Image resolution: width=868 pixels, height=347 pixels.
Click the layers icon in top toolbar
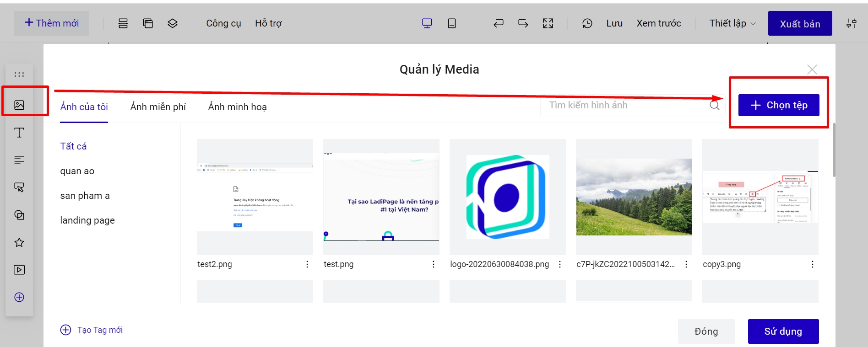click(x=172, y=23)
